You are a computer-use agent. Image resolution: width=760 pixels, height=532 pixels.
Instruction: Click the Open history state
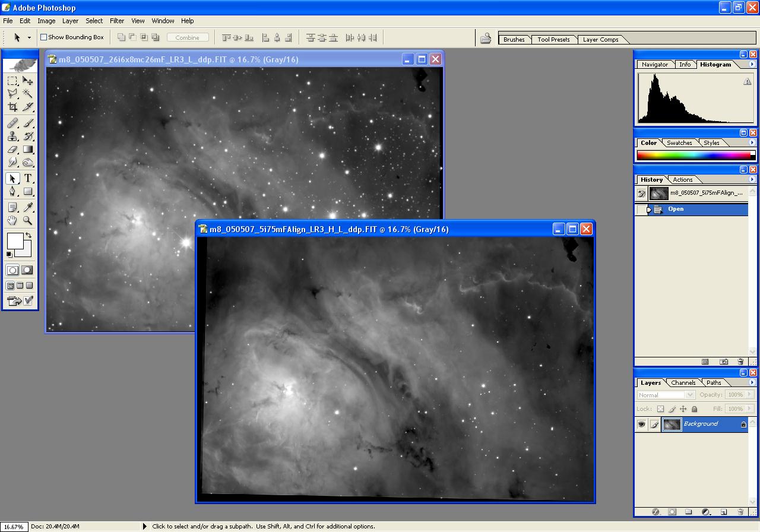click(676, 209)
